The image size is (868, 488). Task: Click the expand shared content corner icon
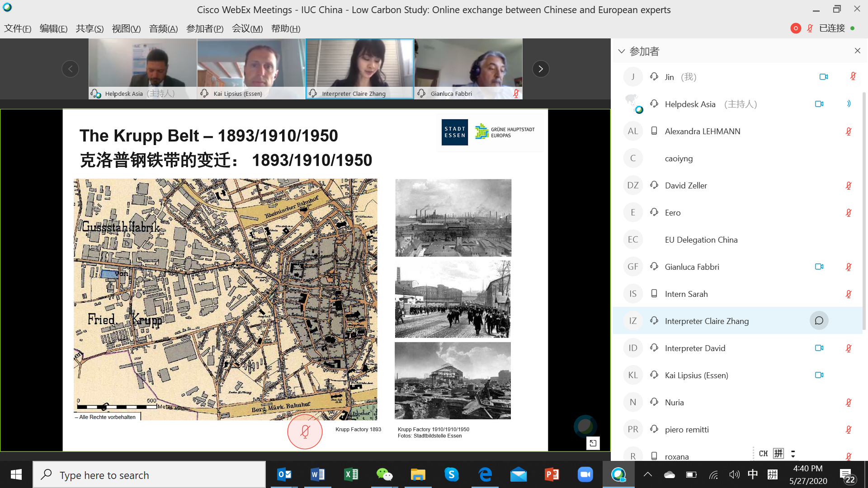593,443
